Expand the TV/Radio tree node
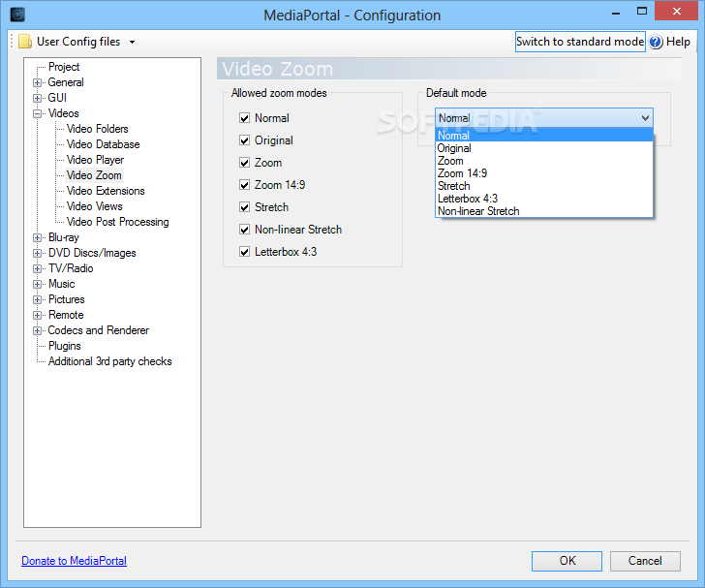Viewport: 705px width, 588px height. 38,268
